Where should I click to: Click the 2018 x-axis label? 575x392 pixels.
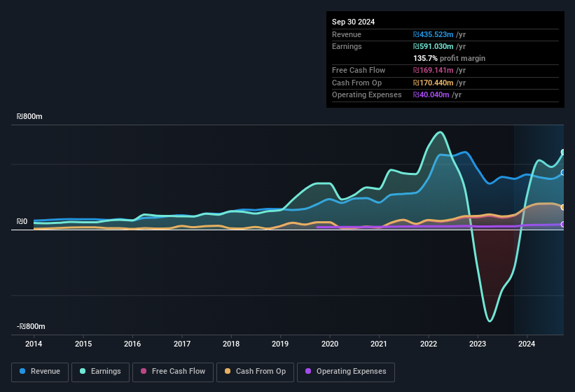pyautogui.click(x=231, y=344)
